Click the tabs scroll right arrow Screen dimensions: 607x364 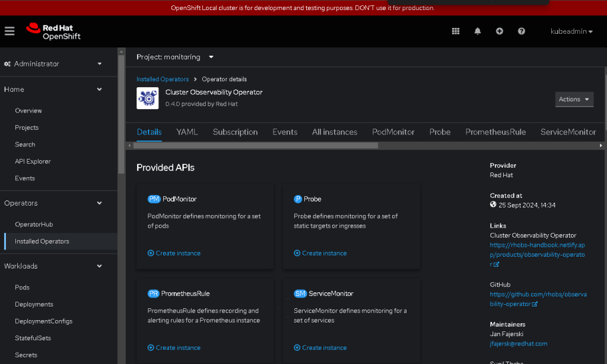pyautogui.click(x=600, y=145)
